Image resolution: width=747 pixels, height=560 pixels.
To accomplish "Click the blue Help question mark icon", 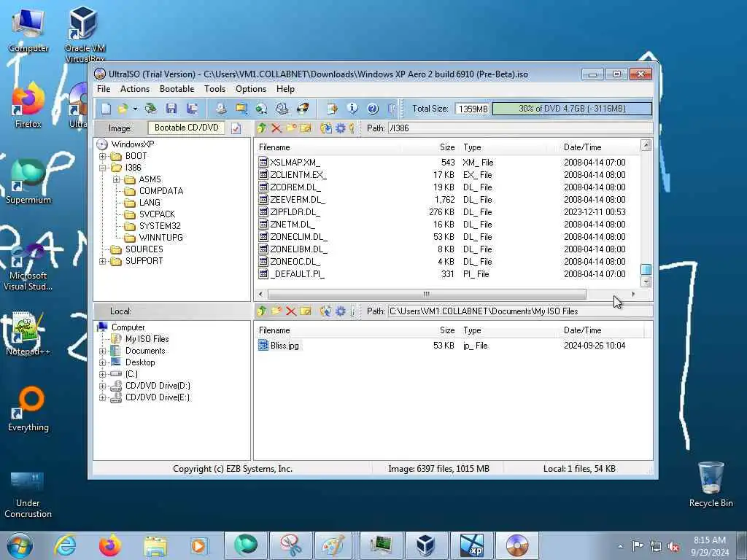I will pyautogui.click(x=373, y=109).
